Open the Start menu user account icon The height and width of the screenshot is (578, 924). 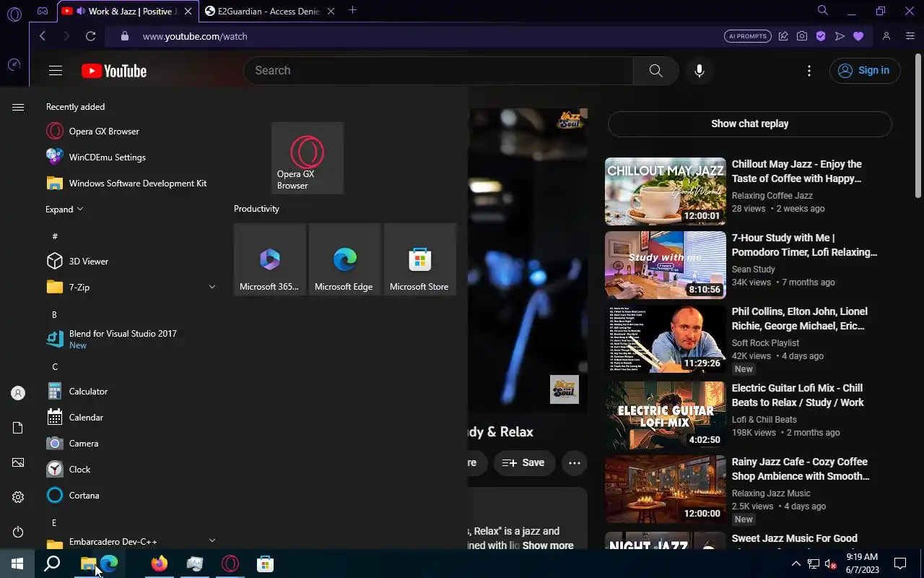click(x=18, y=393)
